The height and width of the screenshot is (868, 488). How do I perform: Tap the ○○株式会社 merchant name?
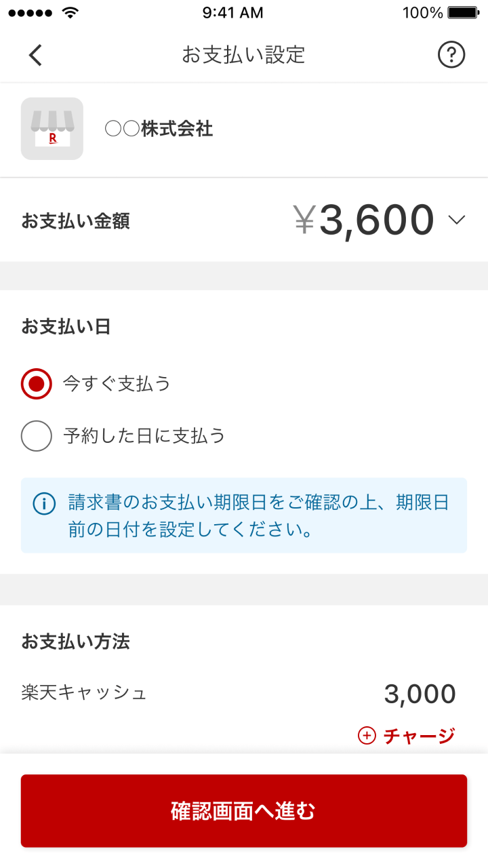pyautogui.click(x=159, y=129)
